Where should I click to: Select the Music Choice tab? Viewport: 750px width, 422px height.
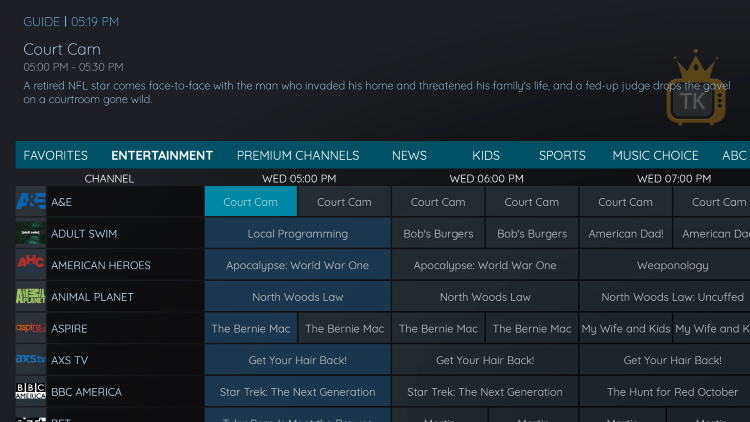click(x=655, y=155)
